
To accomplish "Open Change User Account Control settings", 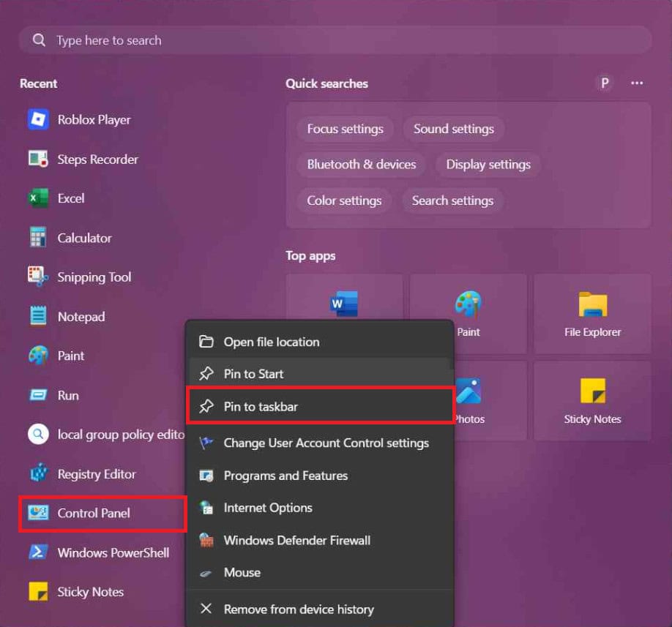I will (321, 443).
